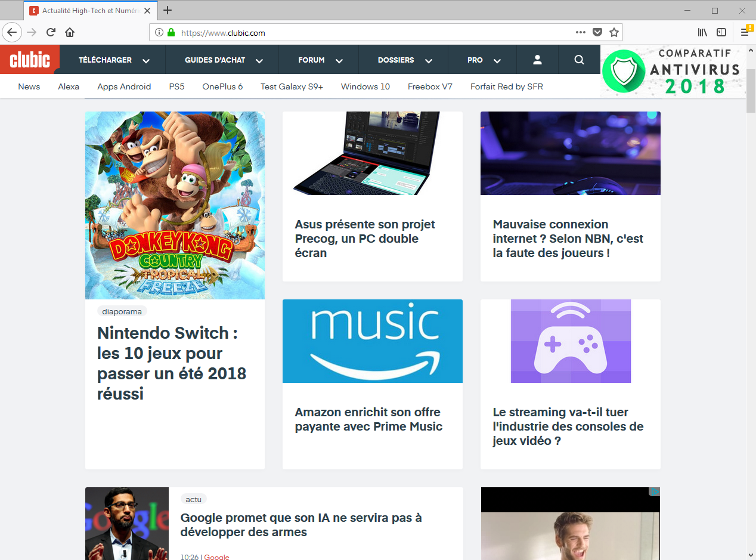Open Test Galaxy S9+ topic
This screenshot has height=560, width=756.
[292, 86]
